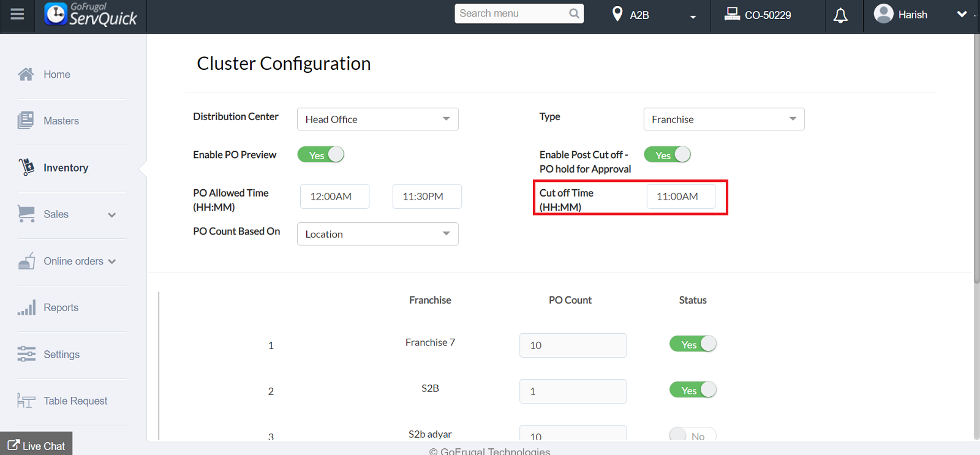Click the Reports bar chart icon
The image size is (980, 455).
tap(26, 307)
